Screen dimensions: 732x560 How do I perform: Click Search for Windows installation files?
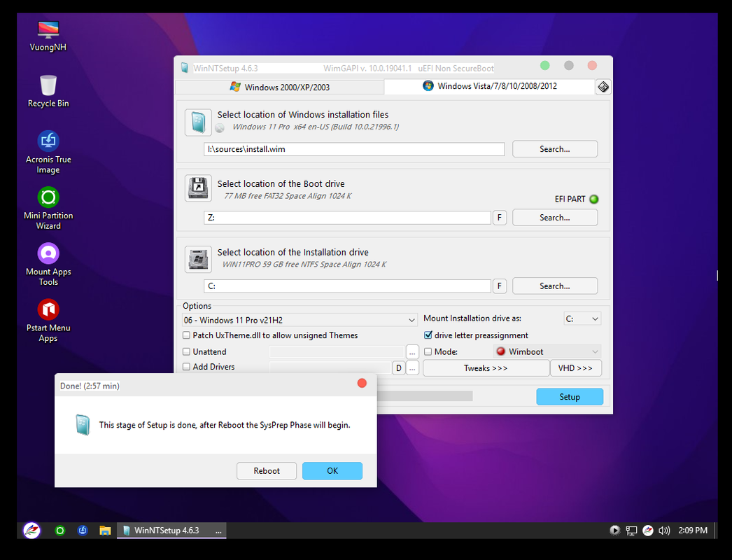pyautogui.click(x=555, y=149)
